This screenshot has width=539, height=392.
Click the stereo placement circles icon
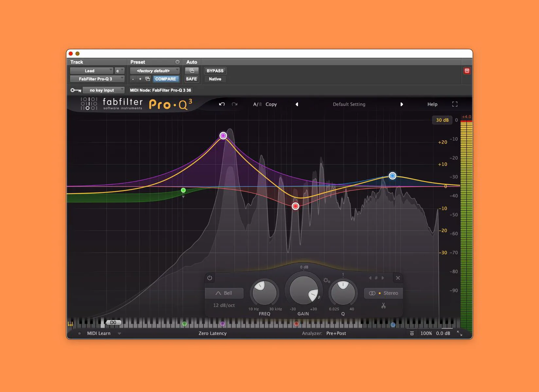pos(373,293)
